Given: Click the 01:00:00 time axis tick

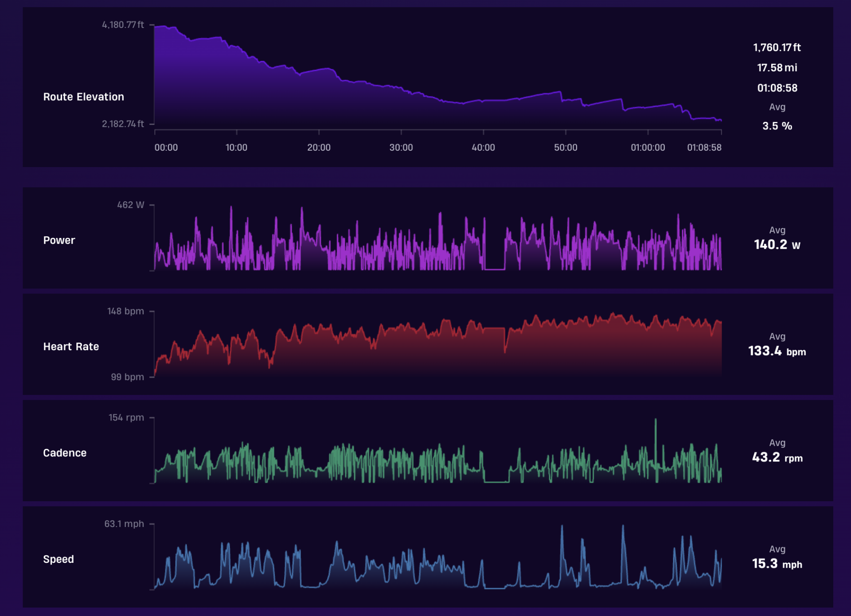Looking at the screenshot, I should [648, 148].
